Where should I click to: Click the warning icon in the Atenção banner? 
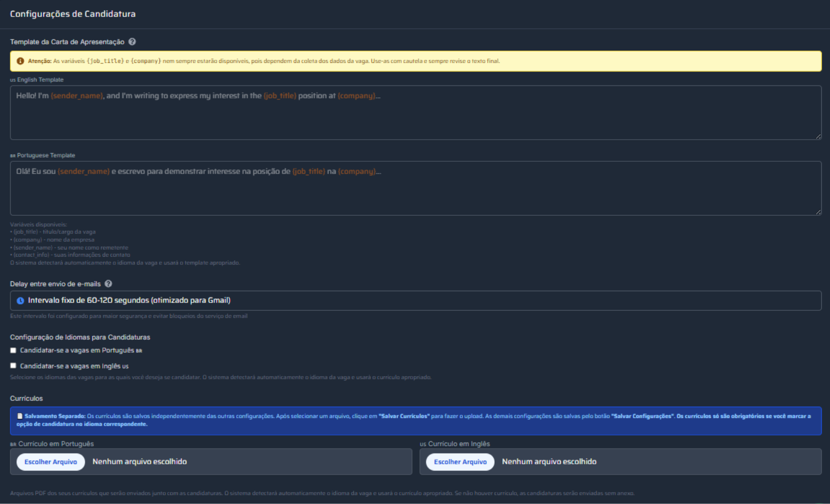20,61
